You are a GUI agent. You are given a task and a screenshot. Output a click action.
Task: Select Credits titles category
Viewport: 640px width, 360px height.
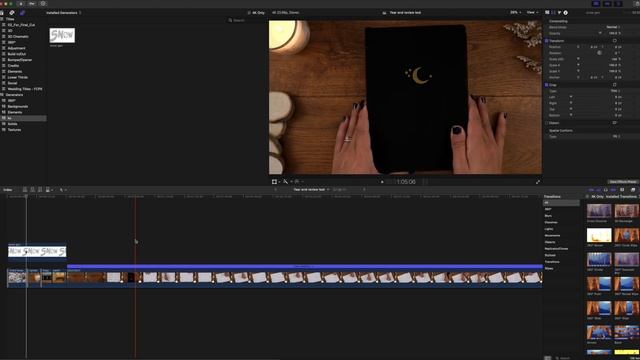(x=13, y=65)
